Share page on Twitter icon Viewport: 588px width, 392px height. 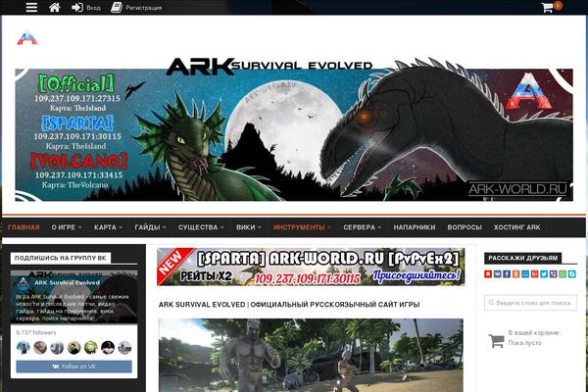(544, 274)
